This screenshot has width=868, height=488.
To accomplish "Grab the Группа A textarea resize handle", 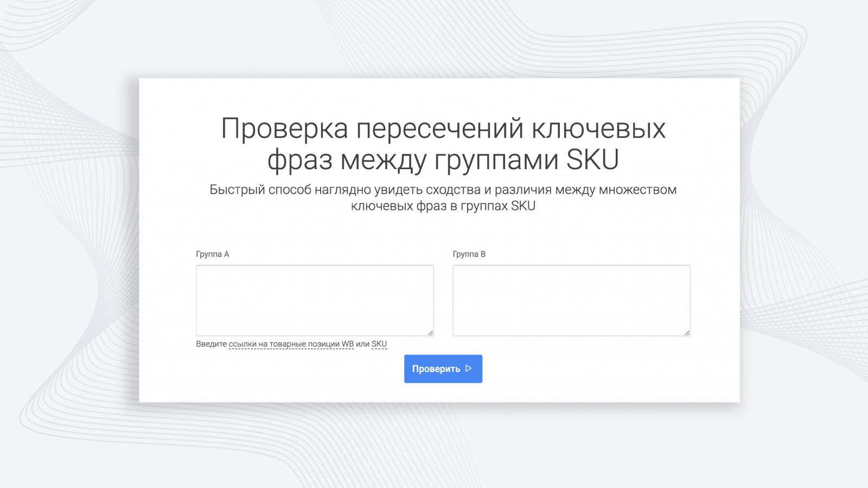I will pos(430,332).
